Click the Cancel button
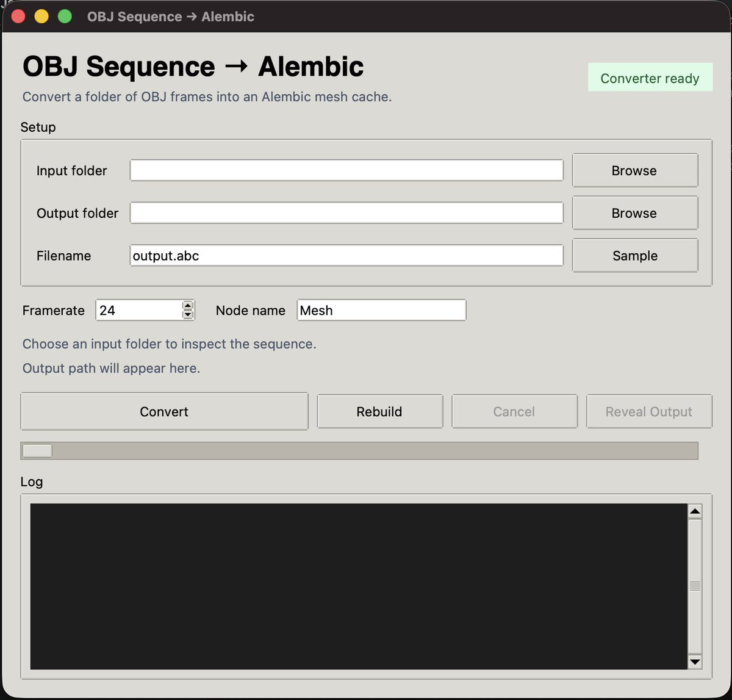Screen dimensions: 732x700 pyautogui.click(x=514, y=412)
